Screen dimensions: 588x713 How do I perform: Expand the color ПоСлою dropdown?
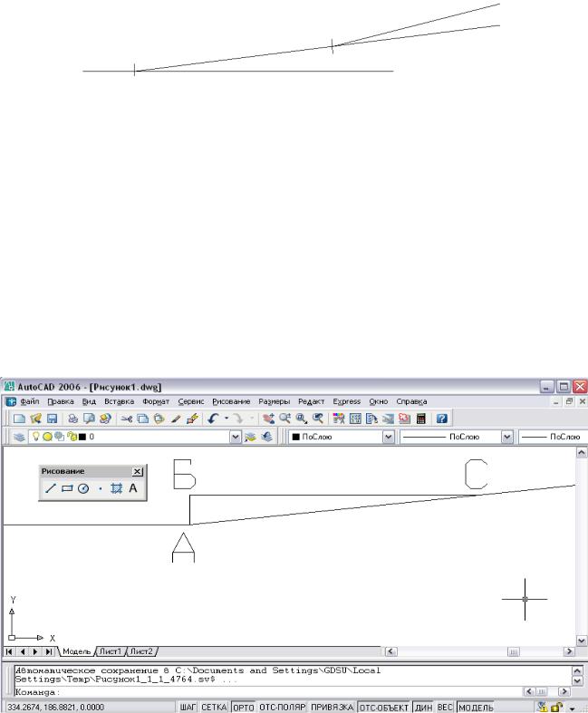(388, 437)
